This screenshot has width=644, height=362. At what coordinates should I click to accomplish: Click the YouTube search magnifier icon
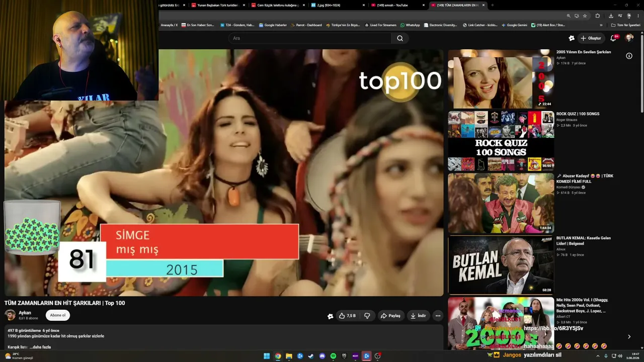point(400,38)
